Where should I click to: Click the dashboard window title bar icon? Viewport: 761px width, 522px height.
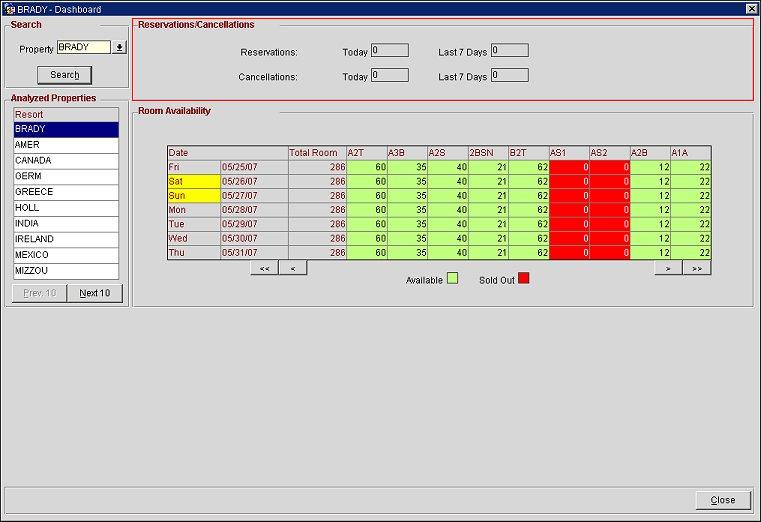tap(9, 8)
